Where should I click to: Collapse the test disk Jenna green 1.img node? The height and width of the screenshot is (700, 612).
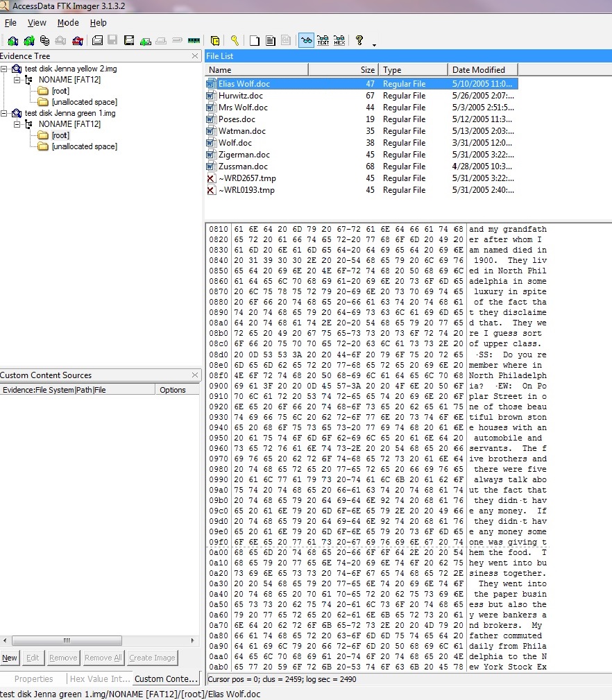coord(5,114)
